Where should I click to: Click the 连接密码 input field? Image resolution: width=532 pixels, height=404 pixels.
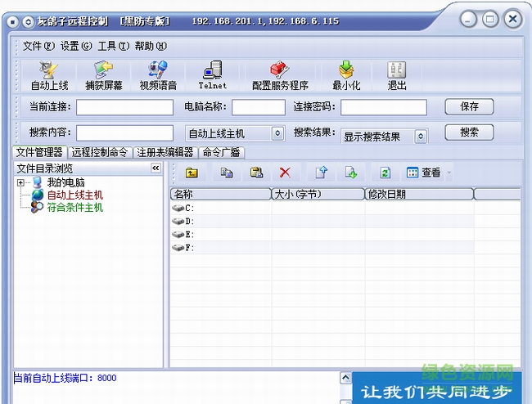pos(384,107)
